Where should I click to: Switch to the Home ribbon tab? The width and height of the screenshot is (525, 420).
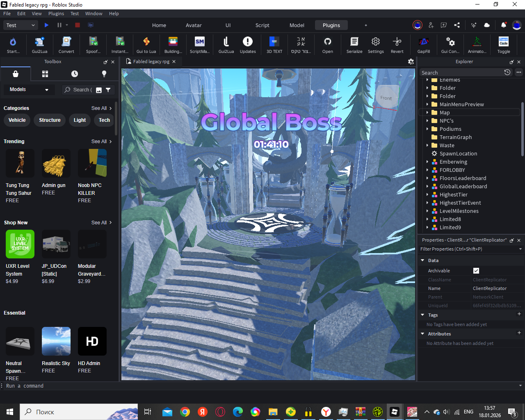[159, 25]
